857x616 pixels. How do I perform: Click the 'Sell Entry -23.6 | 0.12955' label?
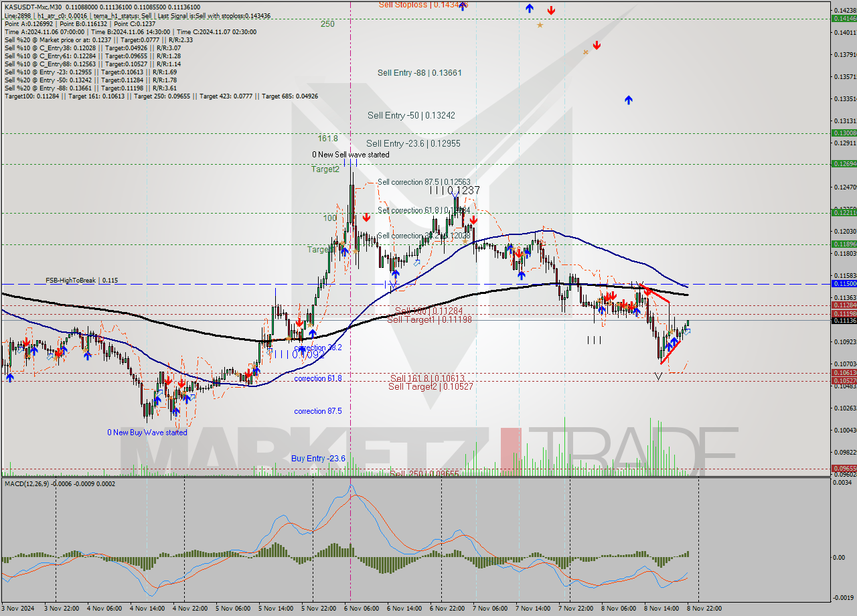tap(413, 143)
